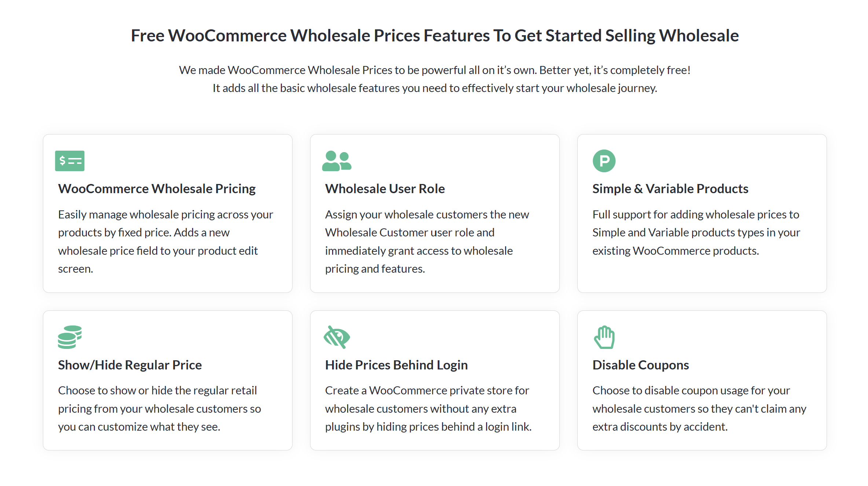The width and height of the screenshot is (868, 486).
Task: Click the Simple & Variable Products heading
Action: pos(670,189)
